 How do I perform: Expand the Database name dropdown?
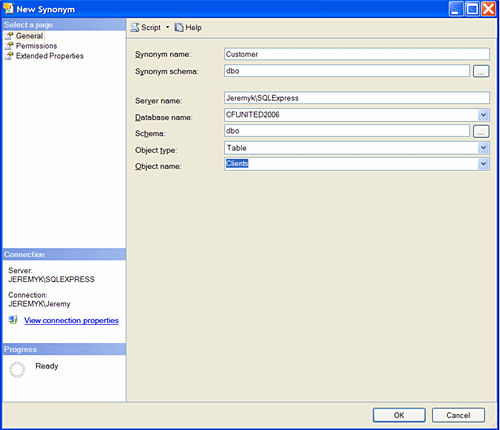click(x=483, y=115)
